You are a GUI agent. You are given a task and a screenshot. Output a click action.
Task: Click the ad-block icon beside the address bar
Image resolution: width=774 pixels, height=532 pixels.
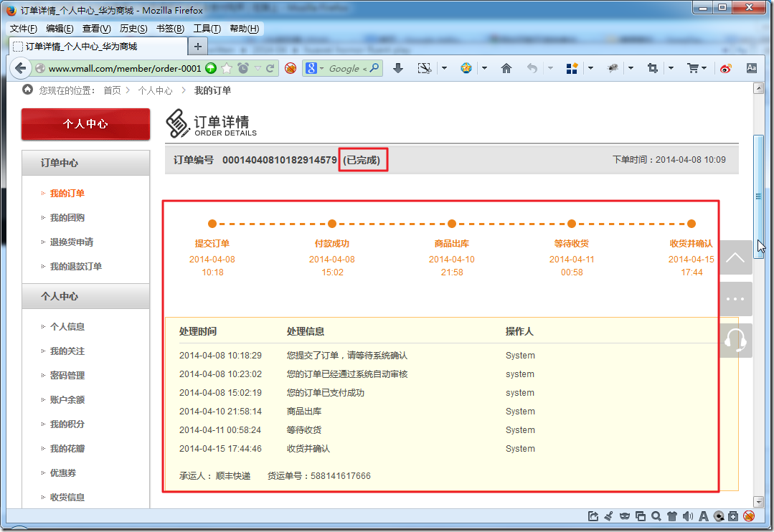coord(291,68)
